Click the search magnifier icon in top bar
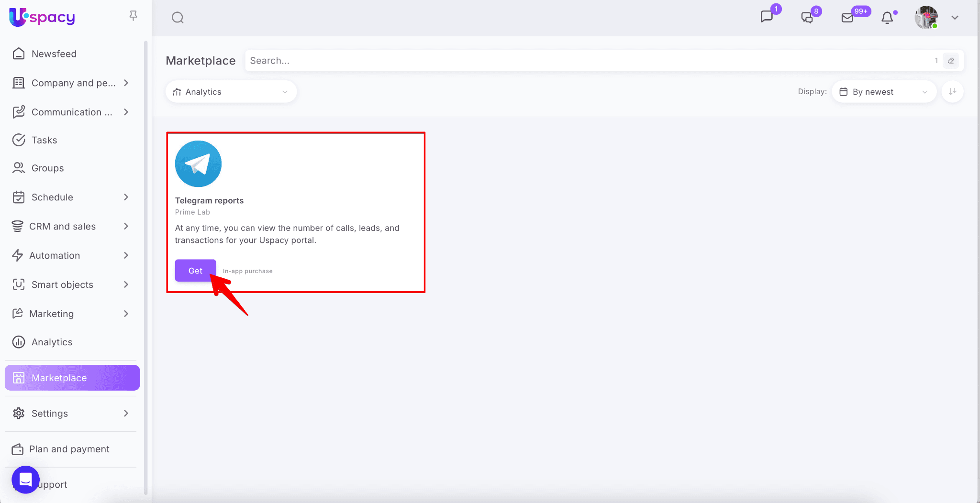 click(178, 18)
